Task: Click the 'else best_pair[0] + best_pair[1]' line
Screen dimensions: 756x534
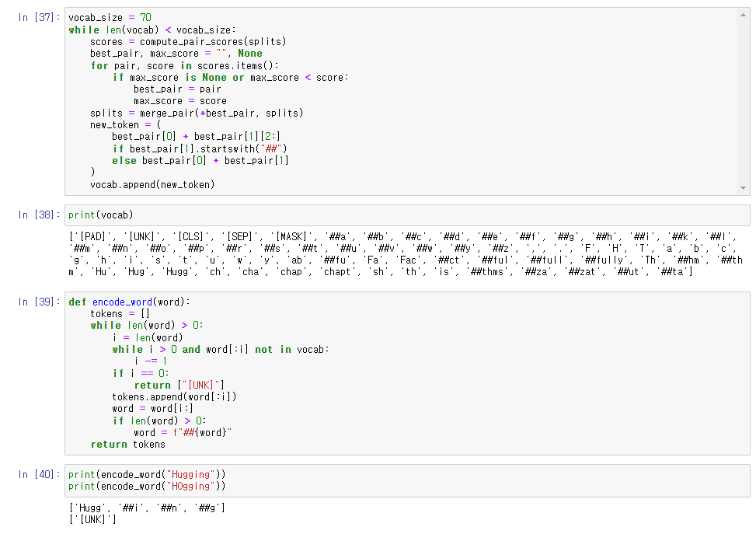Action: click(200, 161)
